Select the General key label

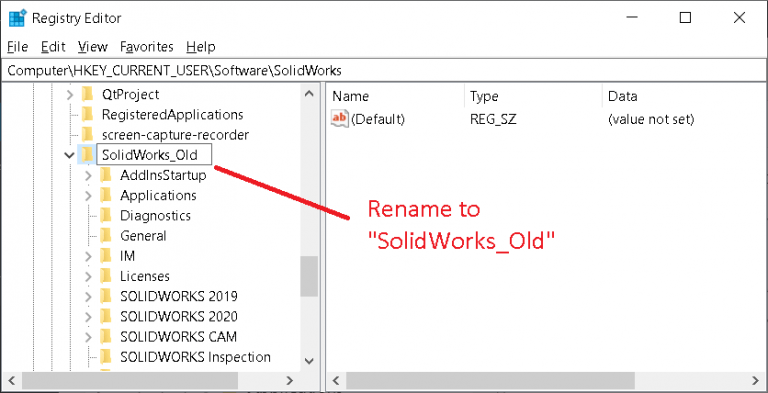tap(143, 236)
